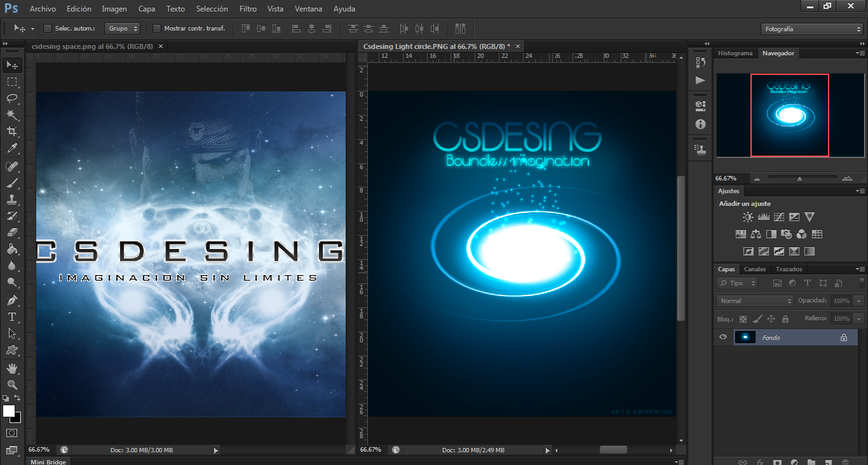The height and width of the screenshot is (465, 868).
Task: Select the Custom Shape tool
Action: point(12,350)
